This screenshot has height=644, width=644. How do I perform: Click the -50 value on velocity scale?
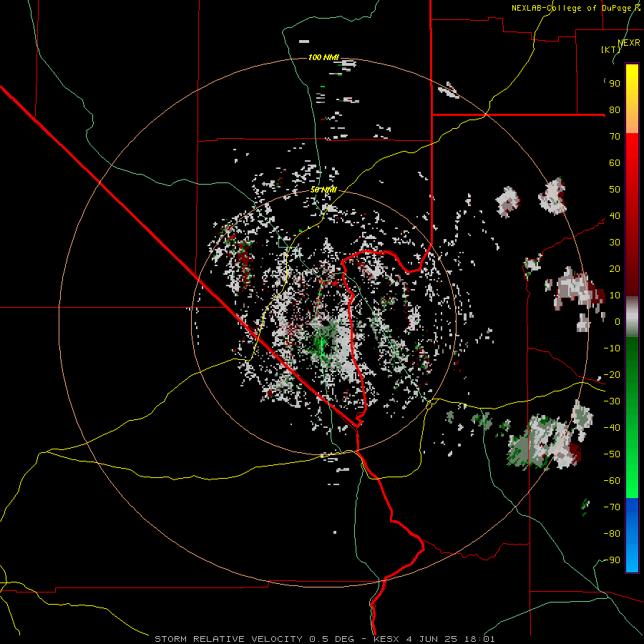pos(612,454)
